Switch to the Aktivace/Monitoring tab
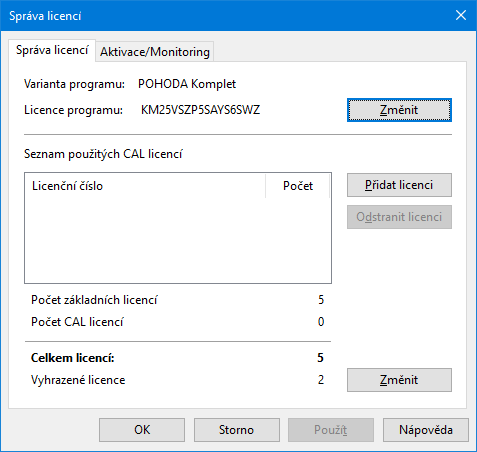 click(155, 52)
